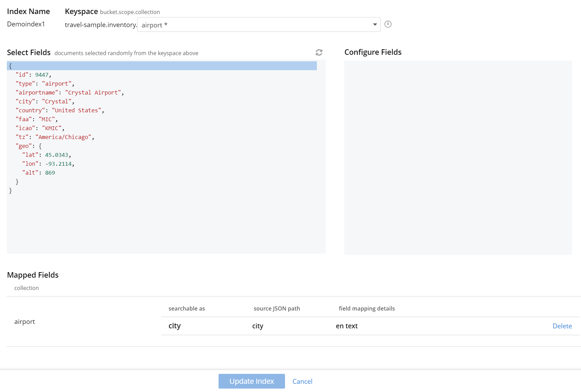The image size is (581, 392).
Task: Select the "id": 9447 line
Action: tap(33, 75)
